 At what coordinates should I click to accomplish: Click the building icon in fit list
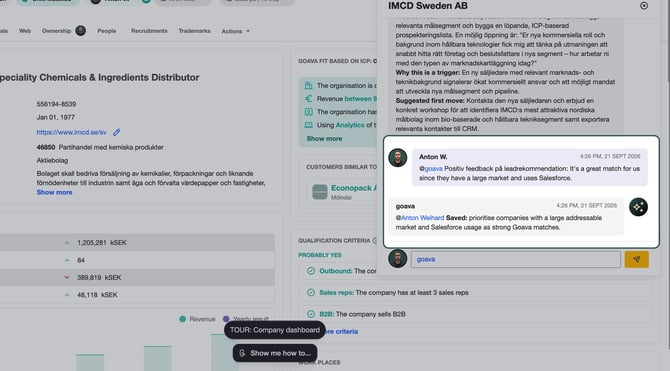pos(309,86)
